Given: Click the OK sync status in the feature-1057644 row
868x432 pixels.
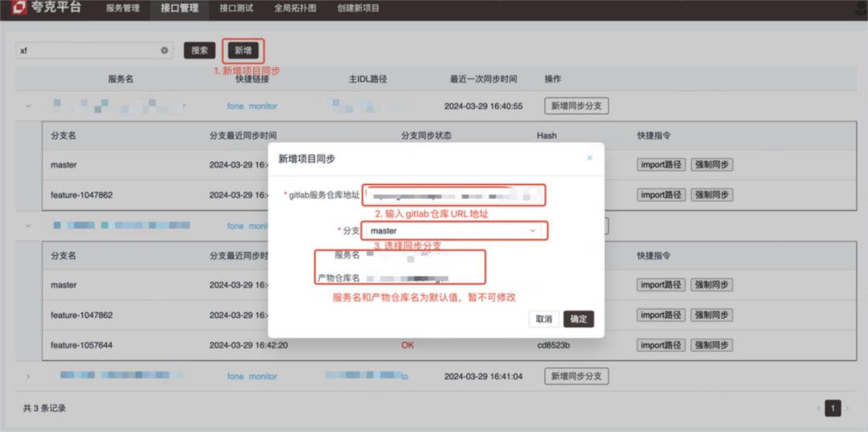Looking at the screenshot, I should [x=407, y=345].
